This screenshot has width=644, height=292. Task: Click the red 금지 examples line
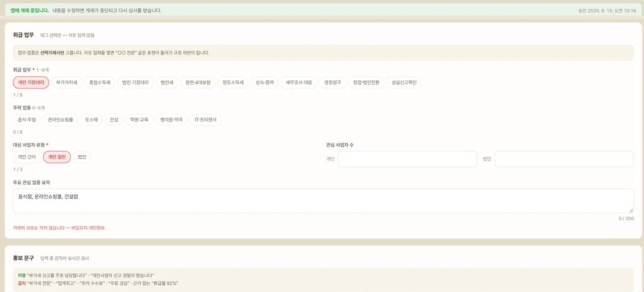pos(98,283)
